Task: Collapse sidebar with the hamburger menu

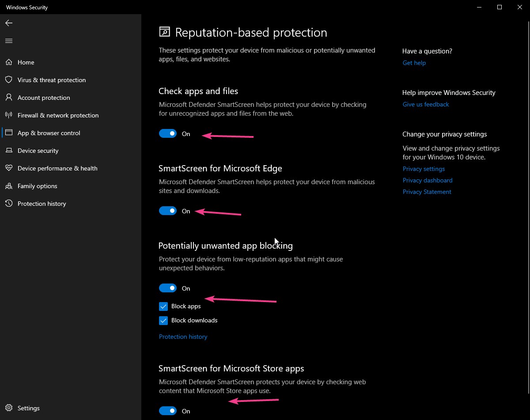Action: [x=8, y=41]
